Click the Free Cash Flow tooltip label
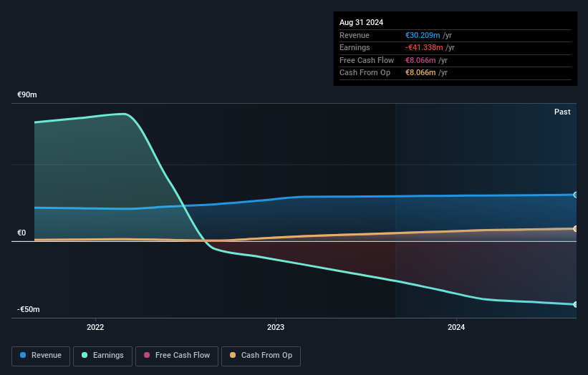The height and width of the screenshot is (375, 588). tap(367, 60)
